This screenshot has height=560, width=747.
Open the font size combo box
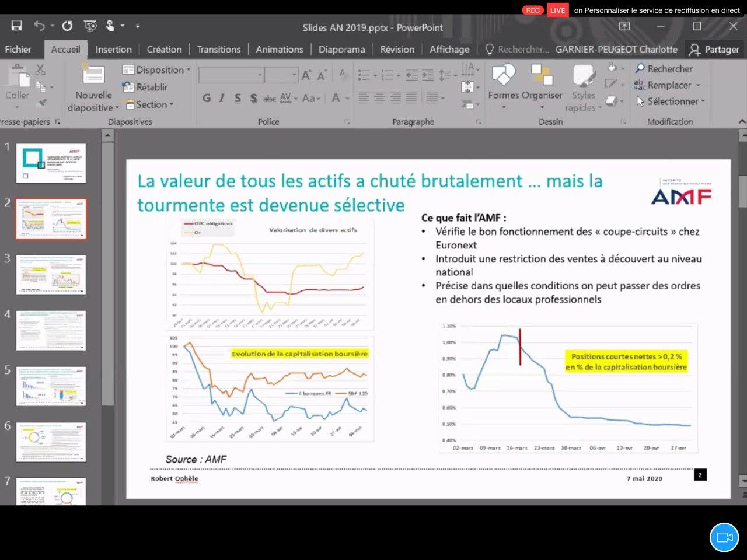pyautogui.click(x=281, y=75)
